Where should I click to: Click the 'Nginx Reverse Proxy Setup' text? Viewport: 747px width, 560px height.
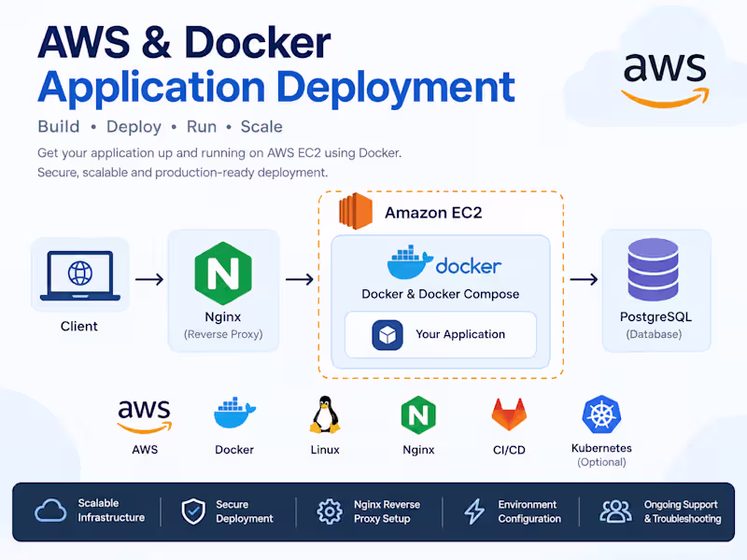click(x=387, y=511)
